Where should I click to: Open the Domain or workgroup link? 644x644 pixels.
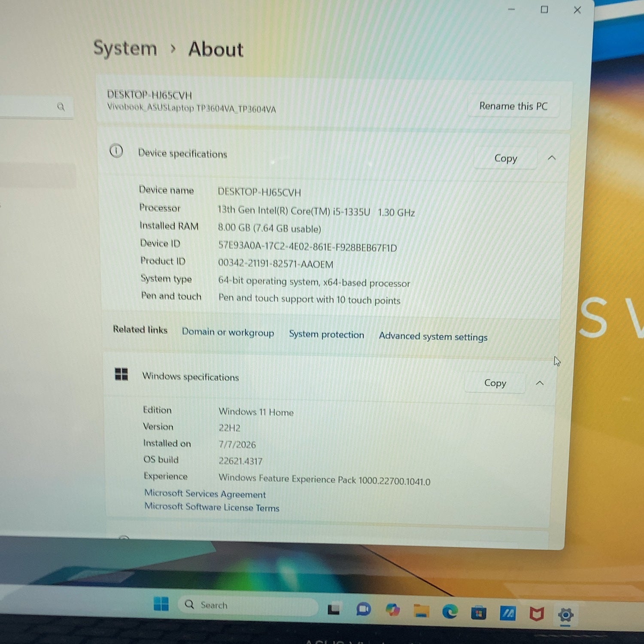tap(228, 332)
